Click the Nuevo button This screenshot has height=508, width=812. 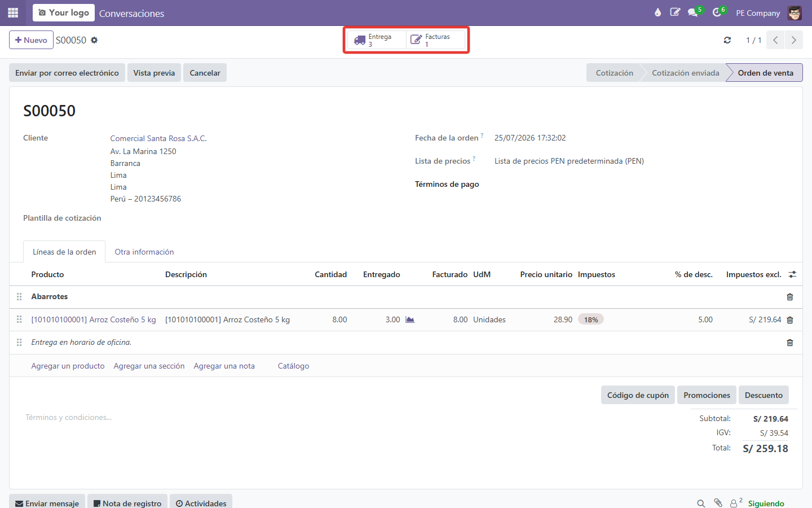click(x=31, y=40)
